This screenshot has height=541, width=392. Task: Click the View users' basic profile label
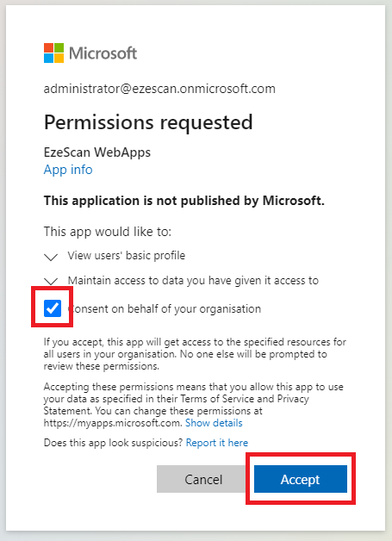127,255
